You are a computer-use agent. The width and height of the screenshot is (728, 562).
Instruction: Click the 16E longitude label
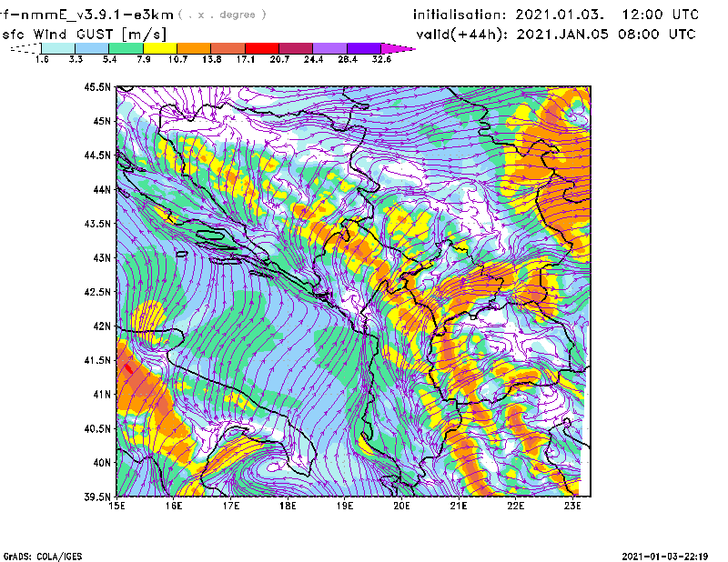[174, 506]
